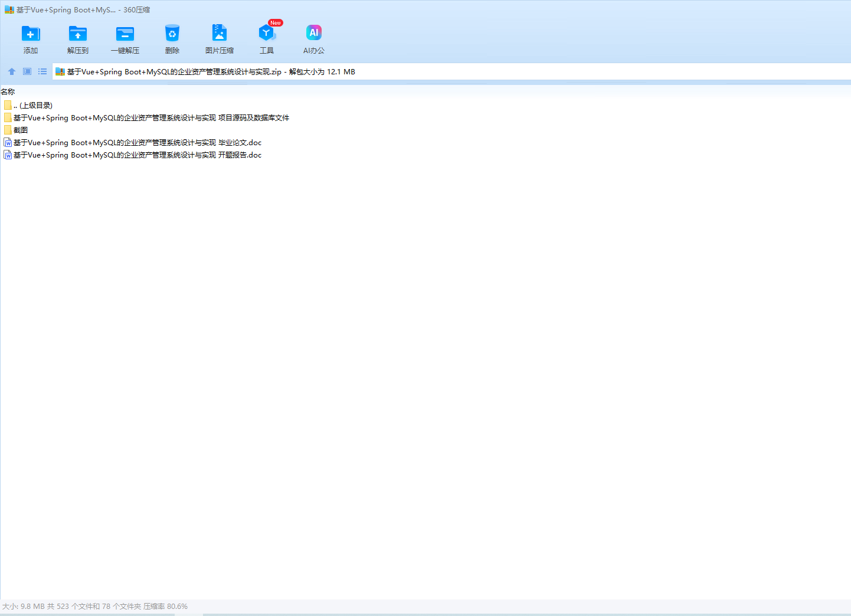Image resolution: width=851 pixels, height=616 pixels.
Task: Click the Word icon beside 毕业论文.doc
Action: 8,143
